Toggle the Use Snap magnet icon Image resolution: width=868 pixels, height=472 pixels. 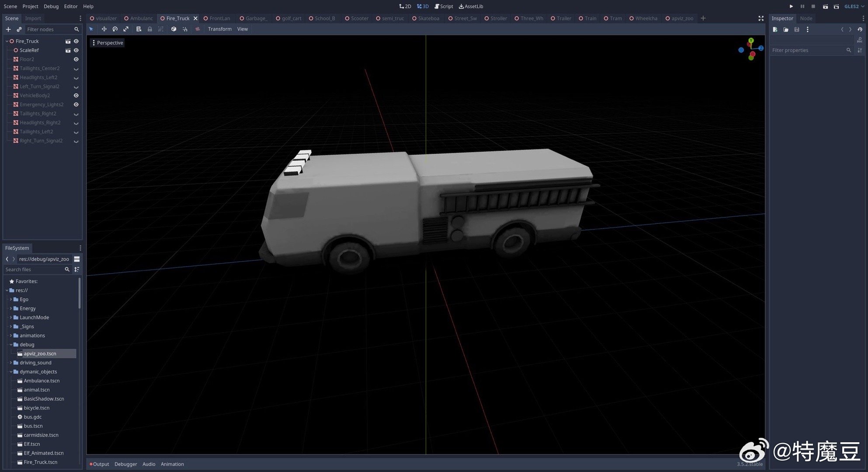tap(185, 29)
